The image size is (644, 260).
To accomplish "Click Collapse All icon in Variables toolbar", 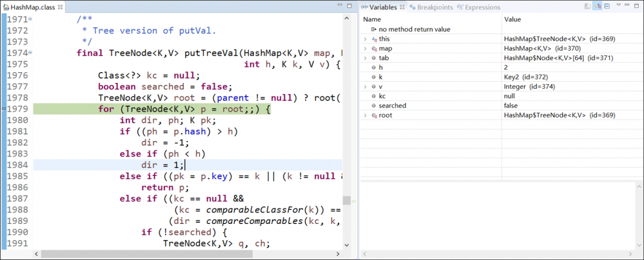I will coord(607,6).
